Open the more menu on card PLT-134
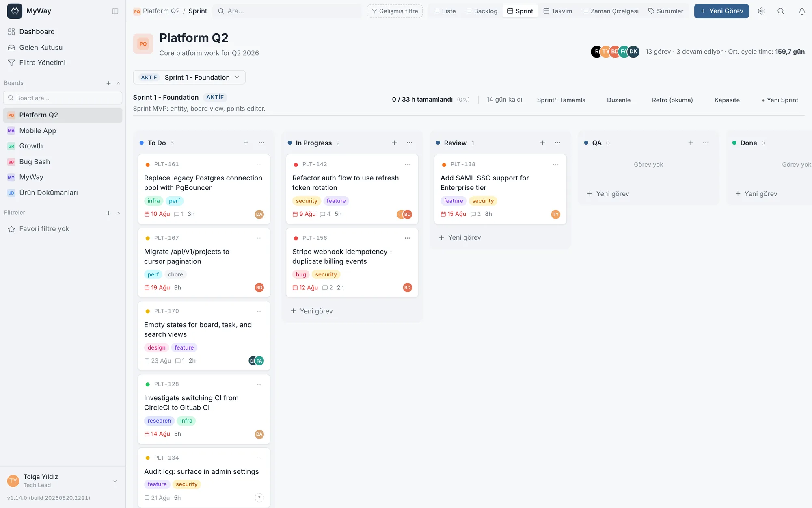The width and height of the screenshot is (812, 508). (259, 458)
